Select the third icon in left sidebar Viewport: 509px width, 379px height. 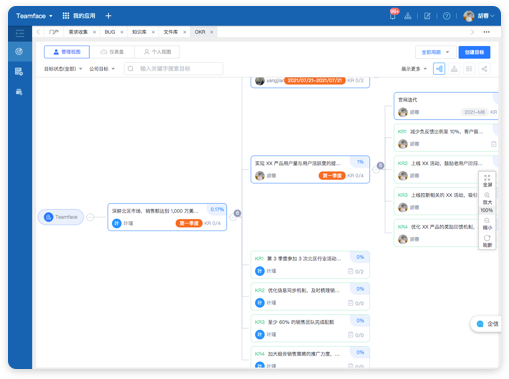tap(19, 92)
